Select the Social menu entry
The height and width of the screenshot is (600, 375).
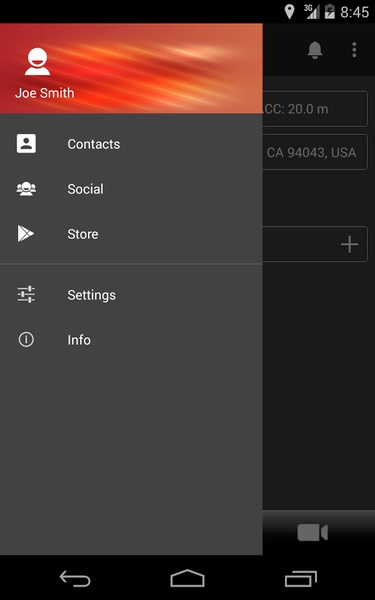tap(131, 189)
